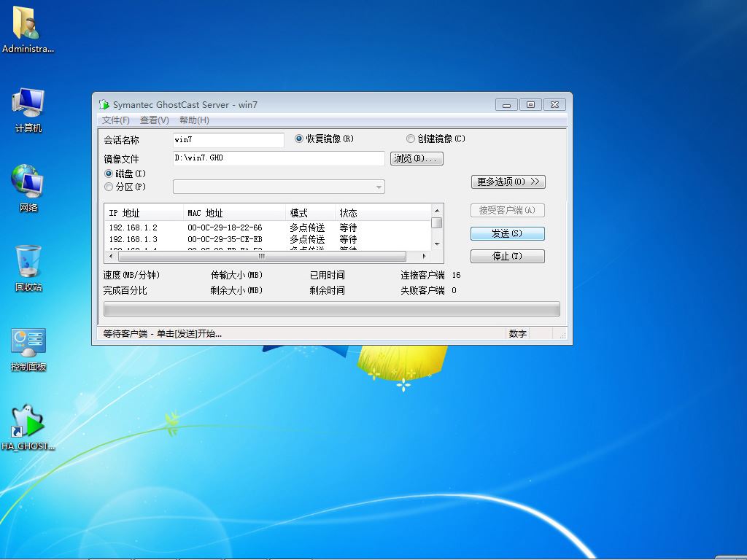Choose the 磁盘(I) radio option
The width and height of the screenshot is (747, 560).
[109, 174]
